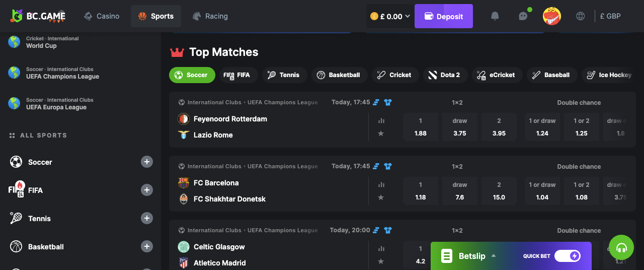Open statistics chart icon for Feyenoord Rotterdam match
Viewport: 644px width, 270px height.
click(x=381, y=121)
